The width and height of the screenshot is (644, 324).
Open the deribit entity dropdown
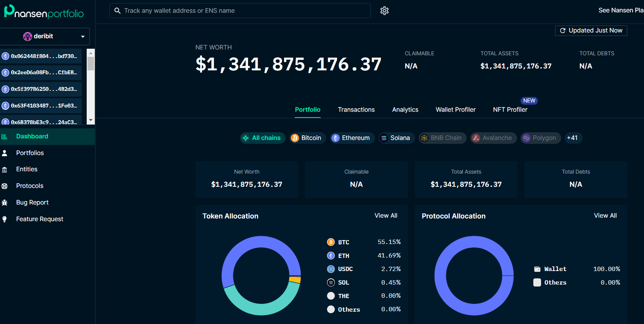[45, 36]
